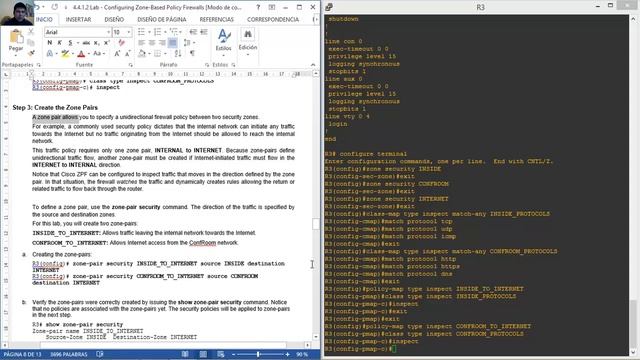The image size is (640, 360).
Task: Align paragraph text left
Action: tap(141, 42)
